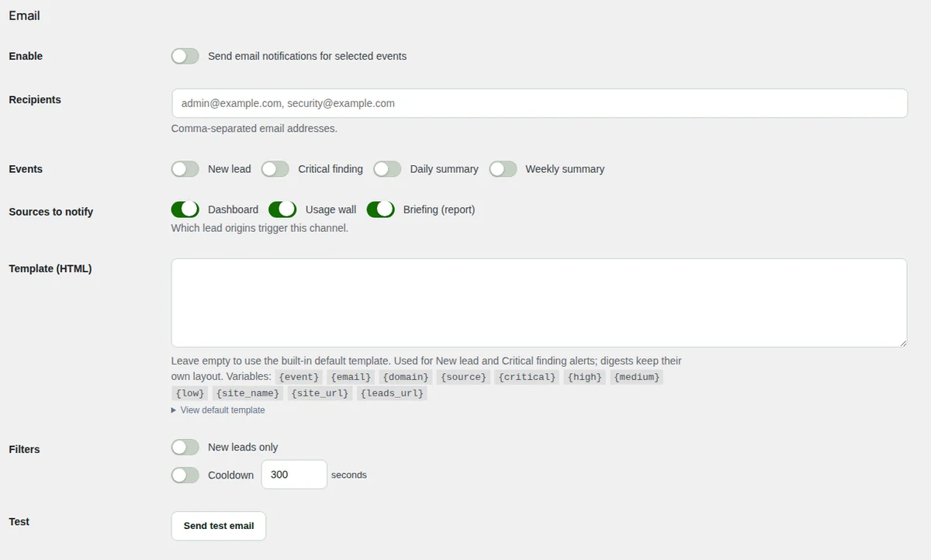The width and height of the screenshot is (931, 560).
Task: Toggle the Cooldown filter switch
Action: pos(185,475)
